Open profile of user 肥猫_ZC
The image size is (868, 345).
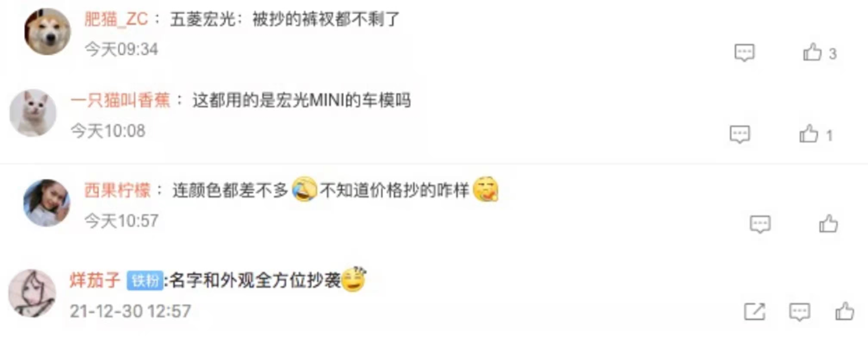click(116, 19)
